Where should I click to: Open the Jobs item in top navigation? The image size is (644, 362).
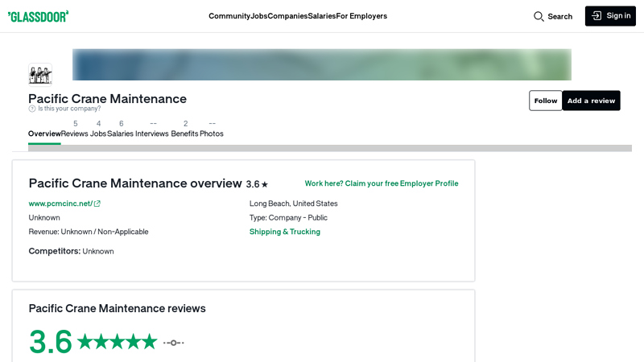coord(259,16)
